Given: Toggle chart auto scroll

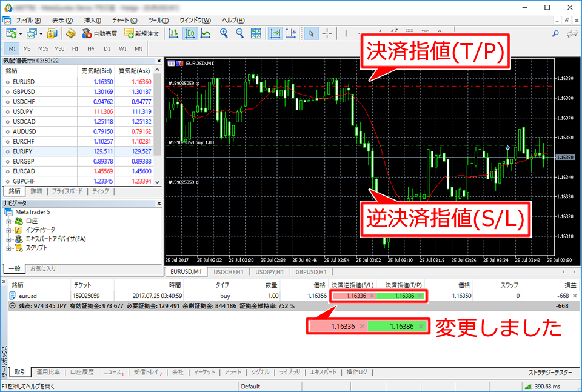Looking at the screenshot, I should tap(275, 35).
